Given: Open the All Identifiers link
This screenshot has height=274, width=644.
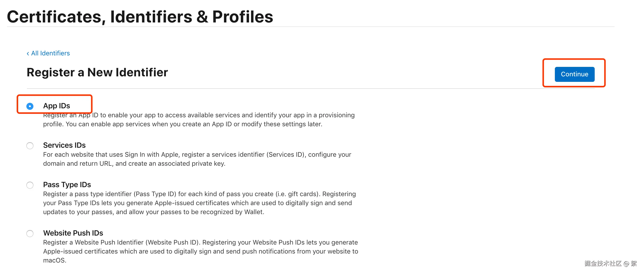Looking at the screenshot, I should (50, 53).
